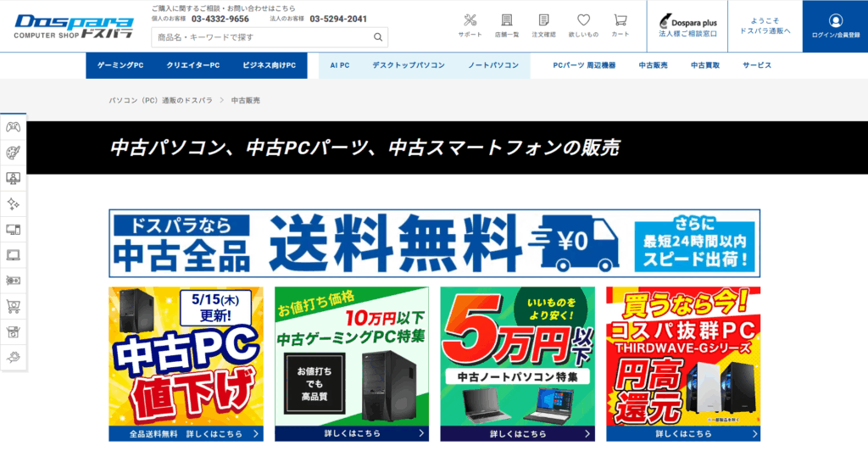
Task: Click 詳しくはこちら under THIRDWAVE-G banner
Action: click(683, 434)
